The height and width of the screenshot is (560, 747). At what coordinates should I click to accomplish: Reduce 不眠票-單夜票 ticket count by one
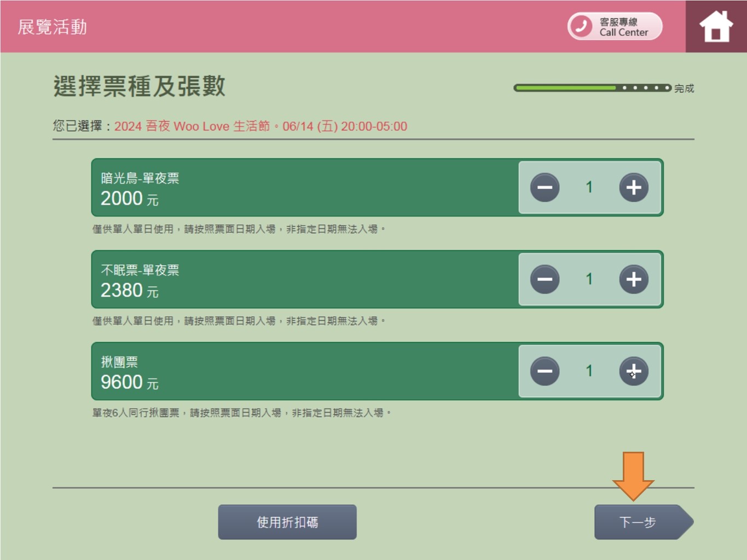point(545,279)
